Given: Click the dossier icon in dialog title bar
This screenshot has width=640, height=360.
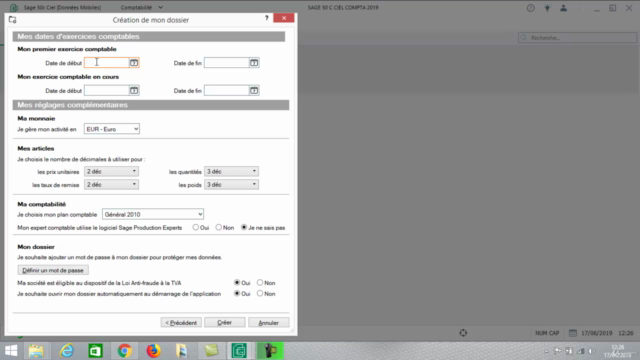Looking at the screenshot, I should 13,20.
